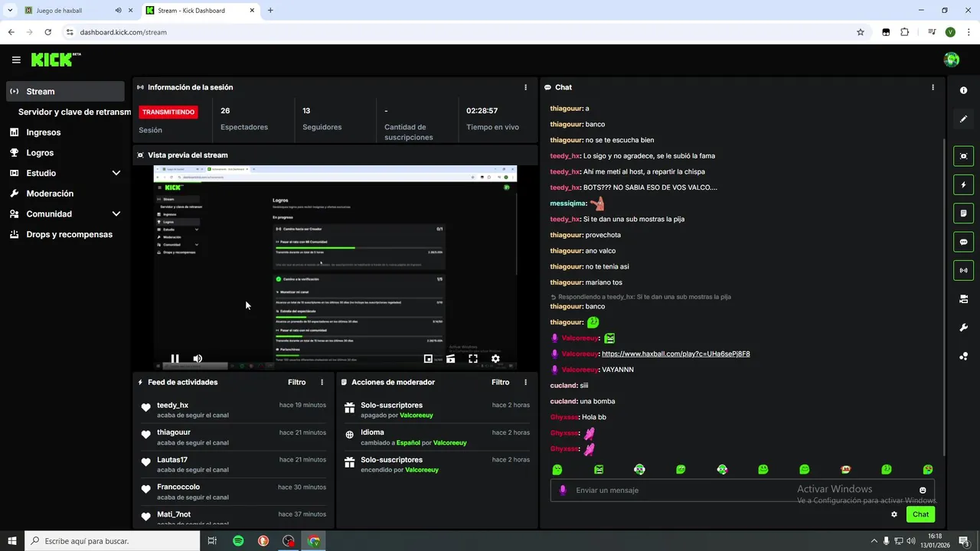Click the TRANSMITIENDO status badge

(168, 112)
